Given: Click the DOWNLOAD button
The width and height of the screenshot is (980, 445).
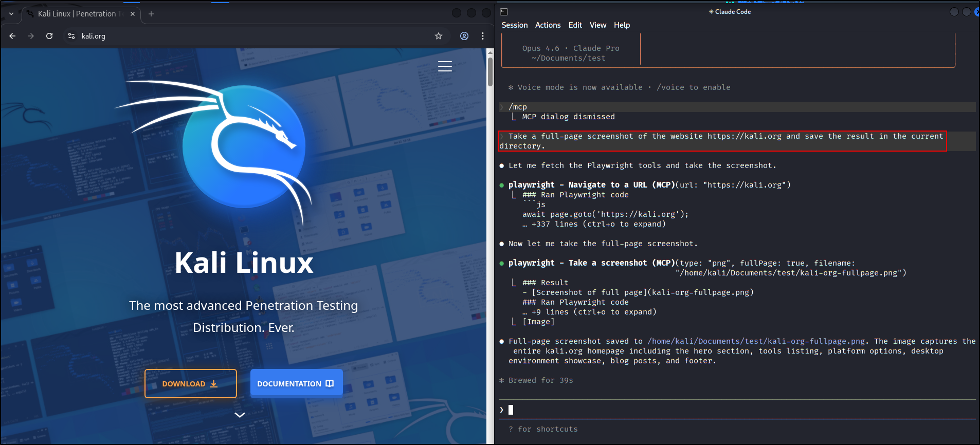Looking at the screenshot, I should point(190,384).
